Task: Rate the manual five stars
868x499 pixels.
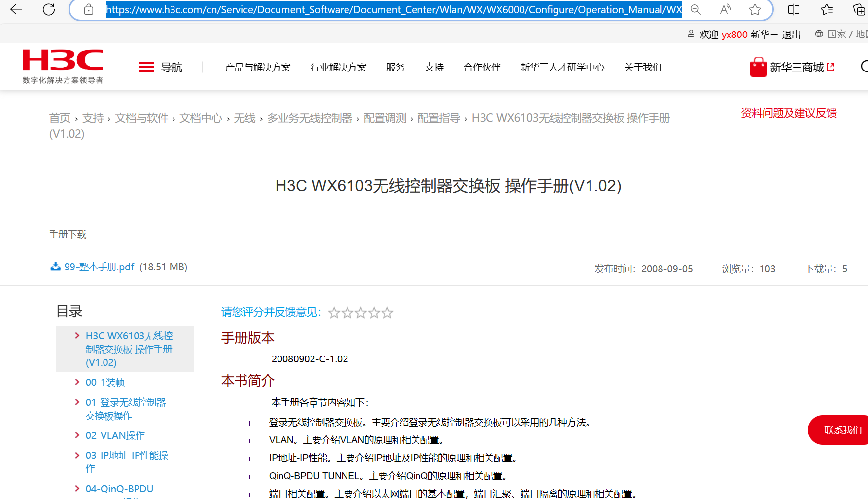Action: point(387,313)
